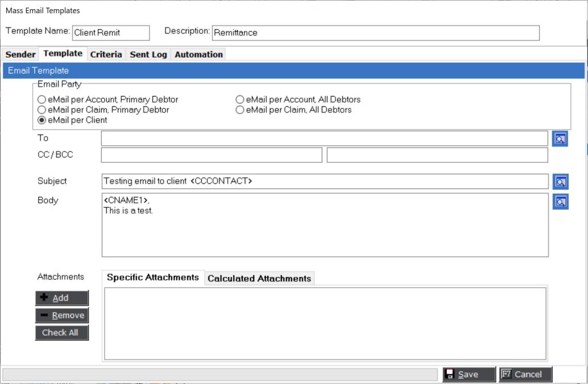Select the eMail per Client radio button
588x384 pixels.
[42, 120]
